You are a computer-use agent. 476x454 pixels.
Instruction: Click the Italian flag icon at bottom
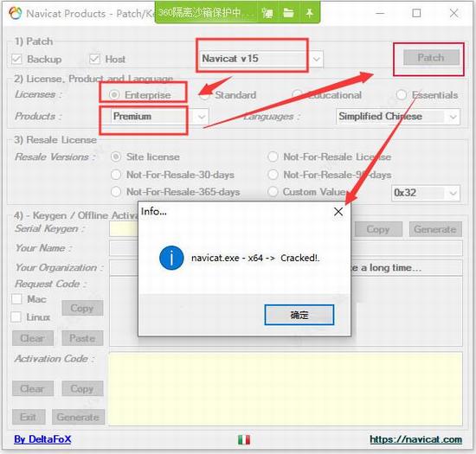(x=244, y=439)
